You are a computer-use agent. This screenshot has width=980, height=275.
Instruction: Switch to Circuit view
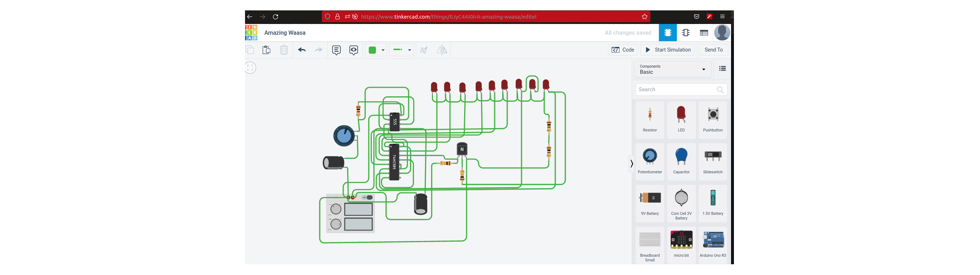pyautogui.click(x=668, y=33)
